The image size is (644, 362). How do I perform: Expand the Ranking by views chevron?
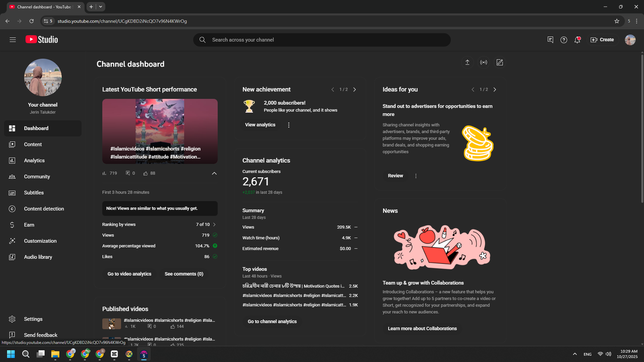click(x=215, y=224)
